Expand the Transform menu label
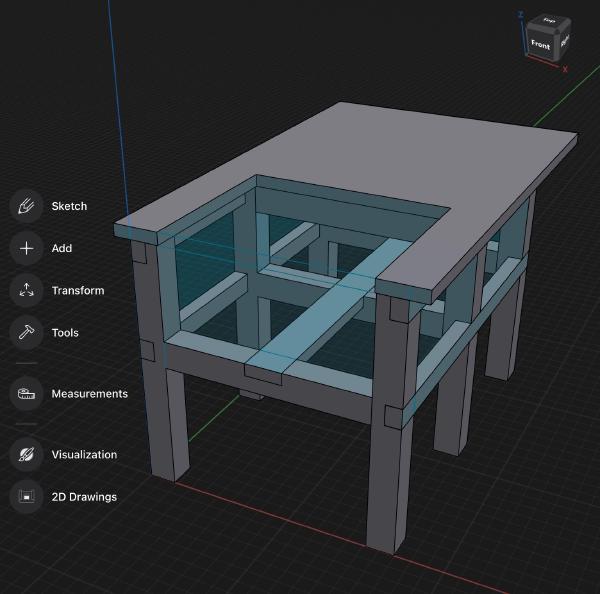The height and width of the screenshot is (594, 600). coord(78,290)
